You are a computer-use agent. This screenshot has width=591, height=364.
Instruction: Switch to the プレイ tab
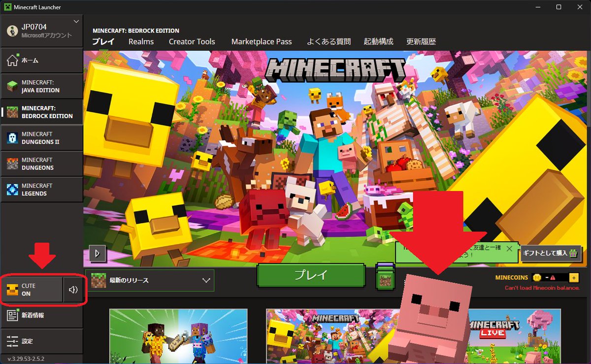(103, 42)
